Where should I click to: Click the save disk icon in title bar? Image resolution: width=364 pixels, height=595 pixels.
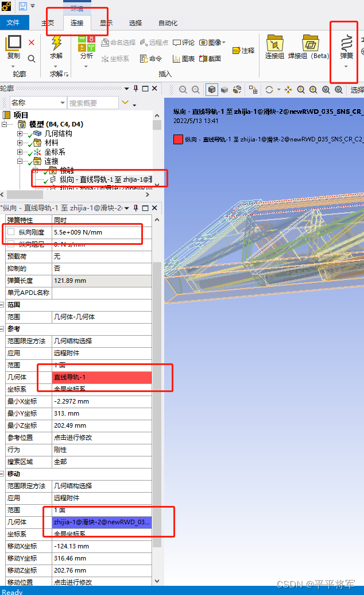tap(23, 6)
